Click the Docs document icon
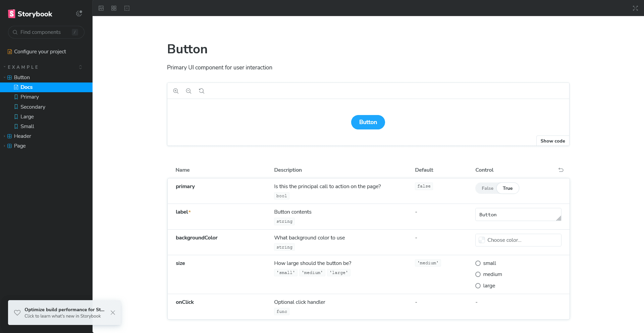This screenshot has width=644, height=333. [16, 87]
